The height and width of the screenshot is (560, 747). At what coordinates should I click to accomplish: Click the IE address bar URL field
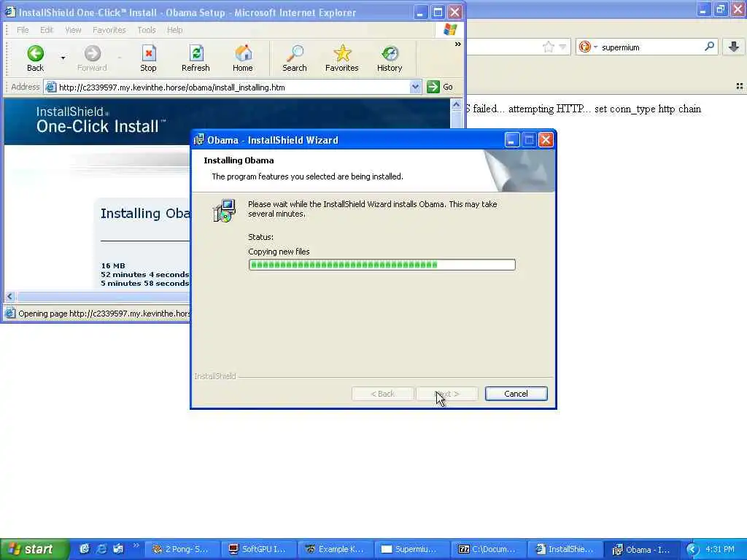(x=233, y=87)
